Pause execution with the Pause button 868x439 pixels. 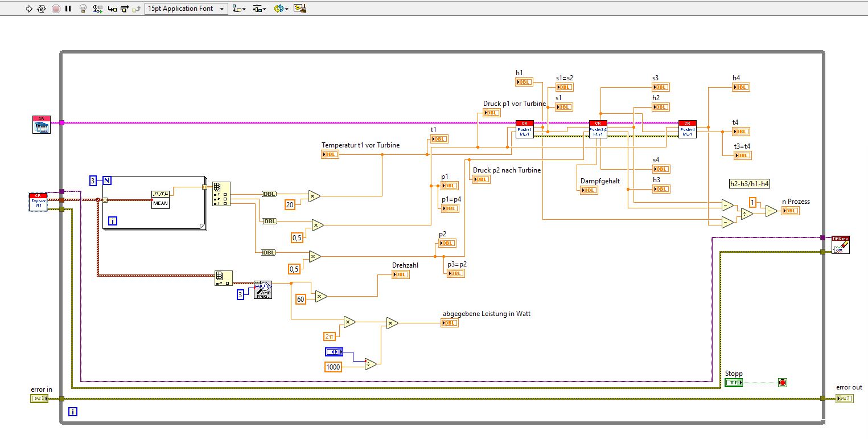click(x=68, y=9)
